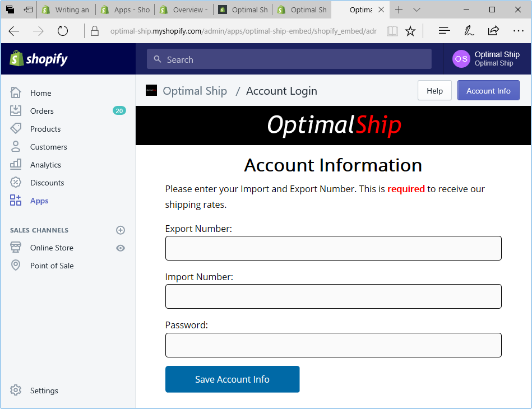Click the Orders count badge 20
The width and height of the screenshot is (532, 409).
coord(119,110)
